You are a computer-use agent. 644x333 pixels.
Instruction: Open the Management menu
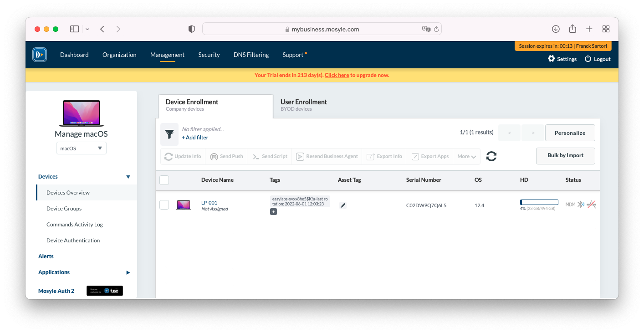[168, 55]
